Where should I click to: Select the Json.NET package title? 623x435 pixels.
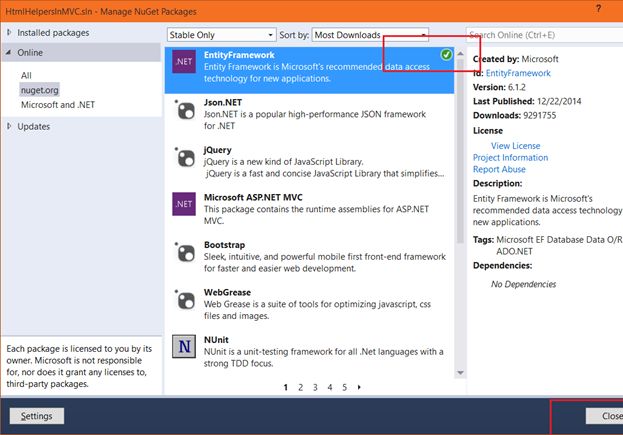[223, 102]
